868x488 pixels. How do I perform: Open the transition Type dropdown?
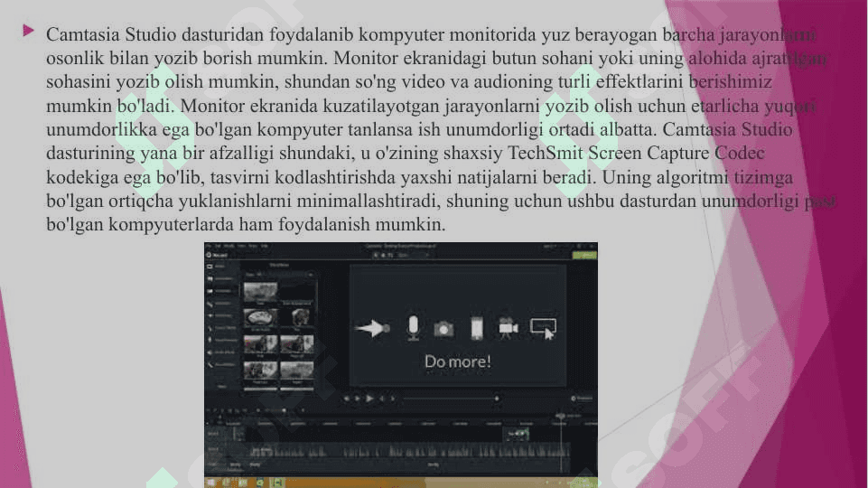point(280,274)
